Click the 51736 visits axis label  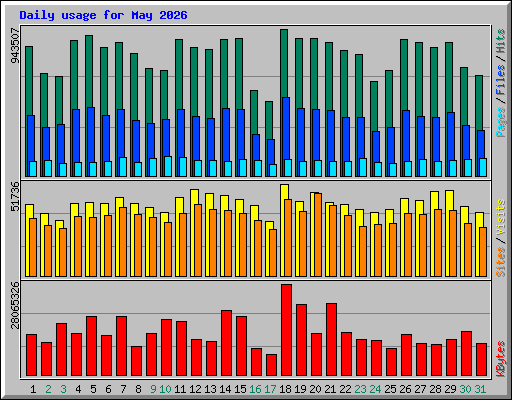tap(15, 196)
